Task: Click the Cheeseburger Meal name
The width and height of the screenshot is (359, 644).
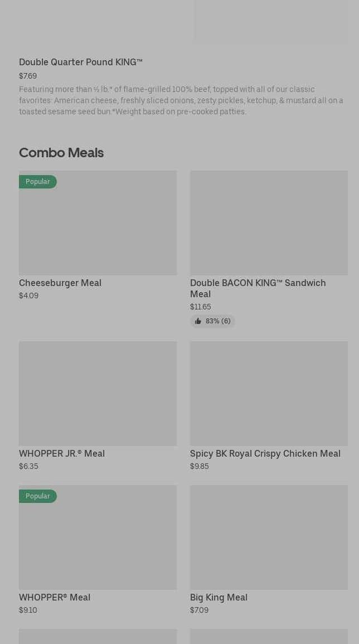Action: point(60,283)
